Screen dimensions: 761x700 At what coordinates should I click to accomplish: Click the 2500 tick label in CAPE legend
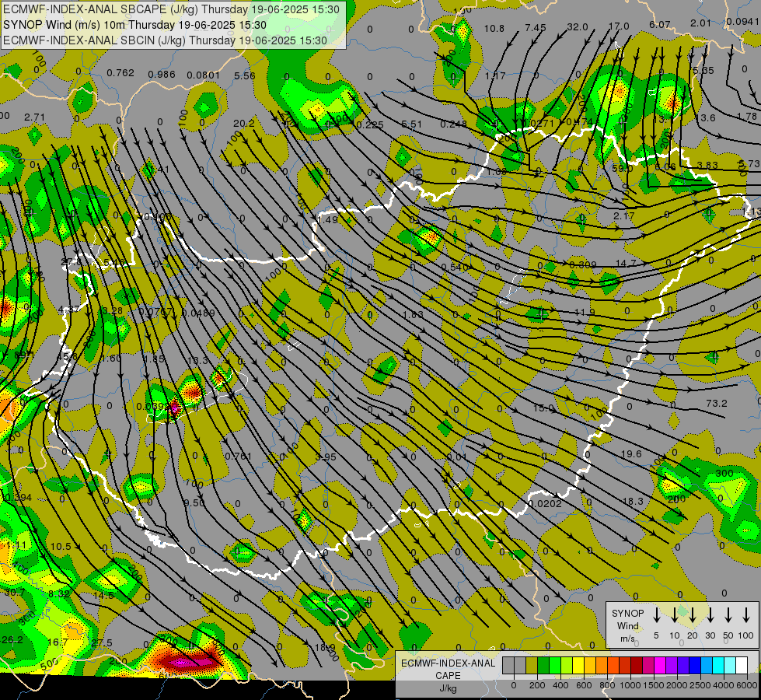[700, 685]
